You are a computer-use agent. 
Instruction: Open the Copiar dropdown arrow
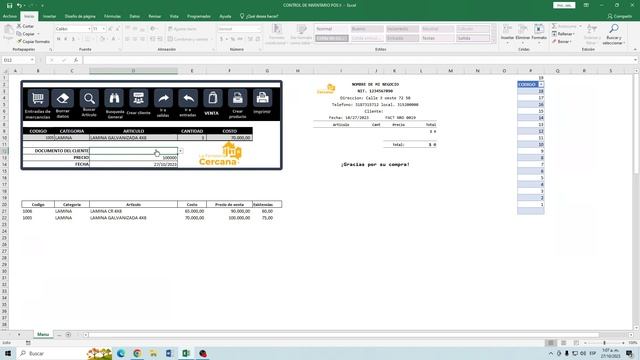click(38, 34)
